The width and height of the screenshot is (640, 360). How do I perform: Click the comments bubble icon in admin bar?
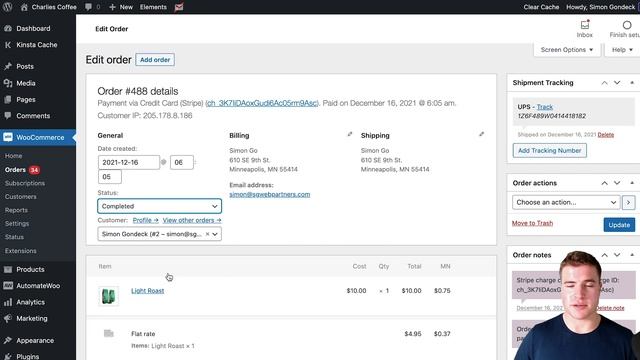click(x=88, y=7)
